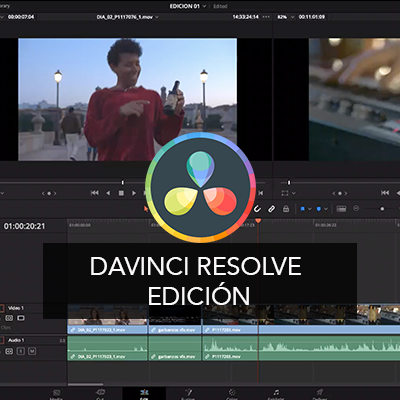Click the orange playhead on timeline ruler
Viewport: 400px width, 400px height.
[x=258, y=221]
